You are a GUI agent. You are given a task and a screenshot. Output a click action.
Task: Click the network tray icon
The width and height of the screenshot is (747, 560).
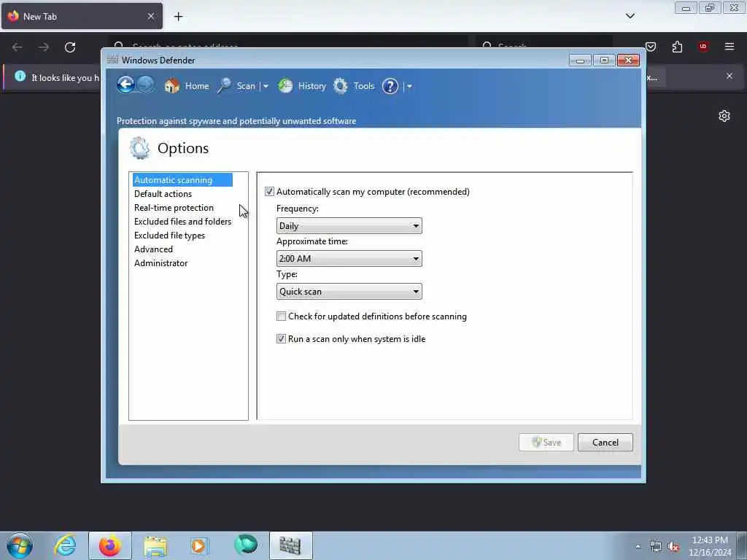pos(656,547)
